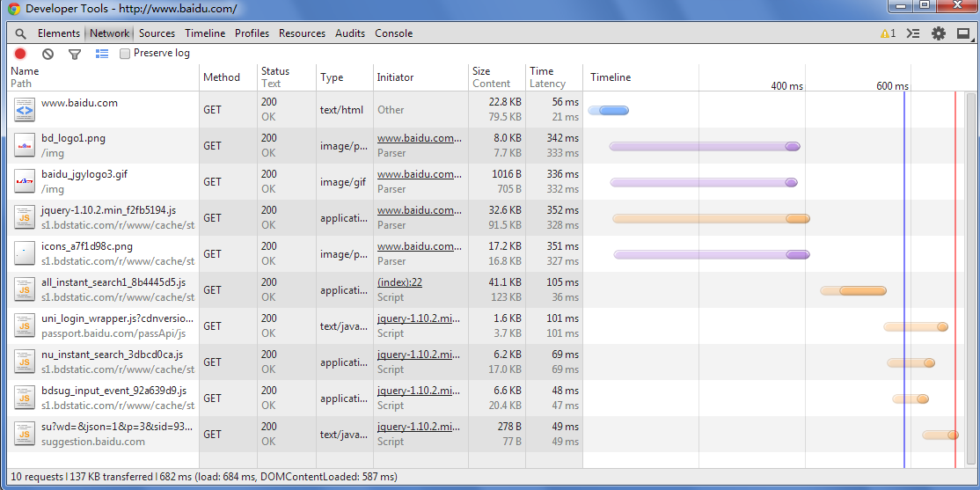This screenshot has height=490, width=980.
Task: Open DevTools settings gear
Action: click(939, 33)
